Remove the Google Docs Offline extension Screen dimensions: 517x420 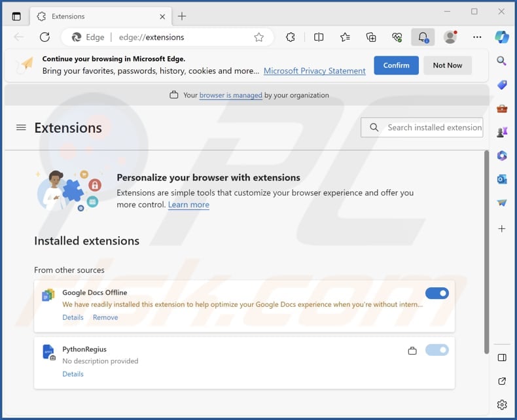point(105,317)
